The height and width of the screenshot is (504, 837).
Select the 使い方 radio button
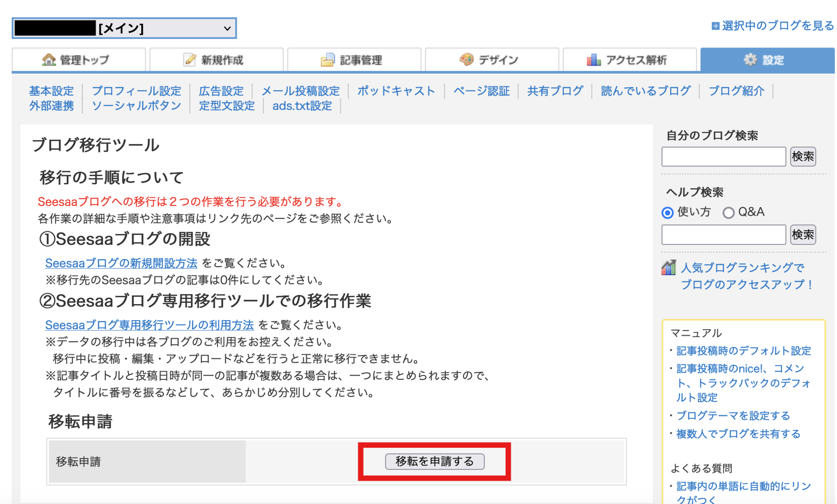click(667, 213)
